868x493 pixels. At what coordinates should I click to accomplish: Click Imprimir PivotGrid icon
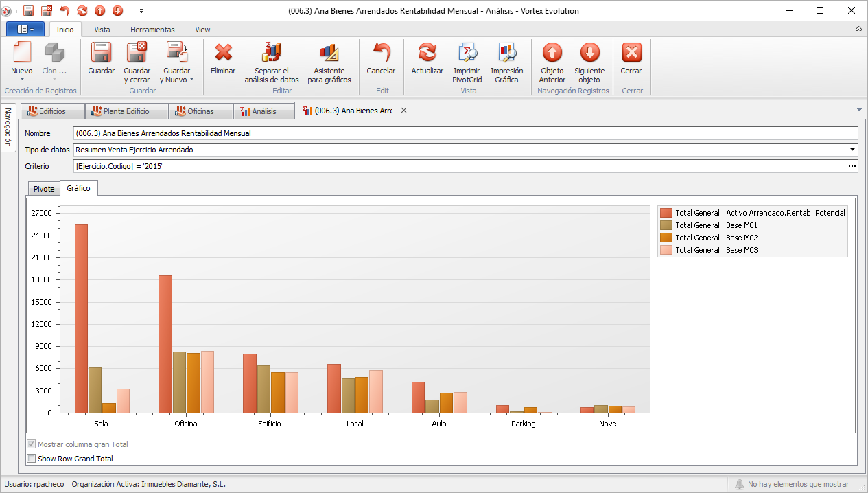467,53
